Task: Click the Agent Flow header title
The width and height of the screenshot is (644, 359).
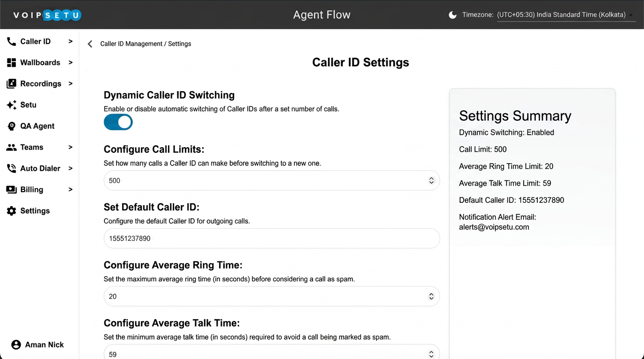Action: coord(322,15)
